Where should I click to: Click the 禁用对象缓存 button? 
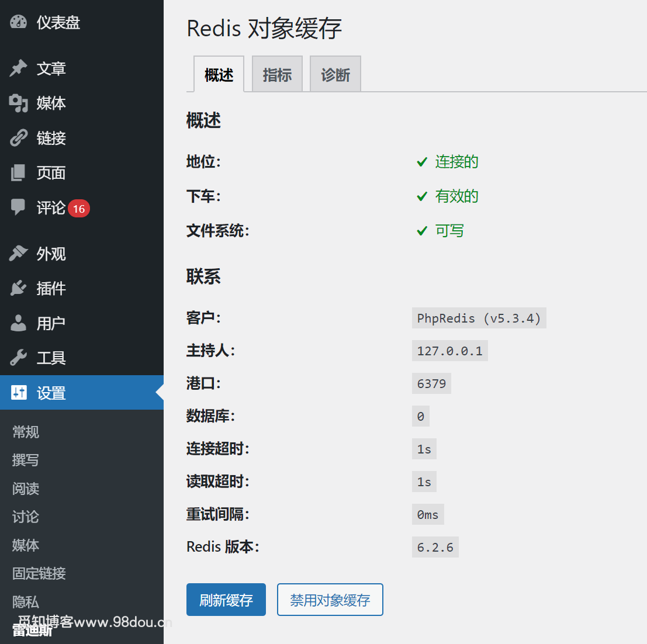[330, 600]
